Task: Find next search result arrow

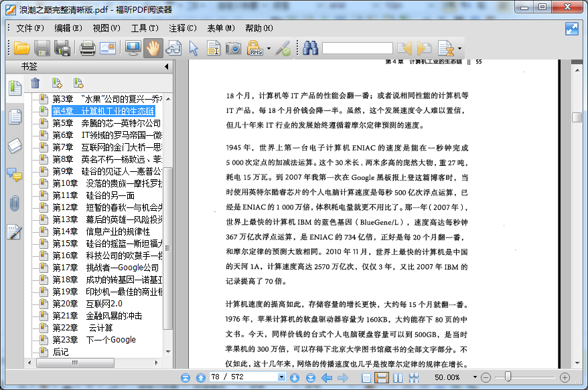Action: 424,48
